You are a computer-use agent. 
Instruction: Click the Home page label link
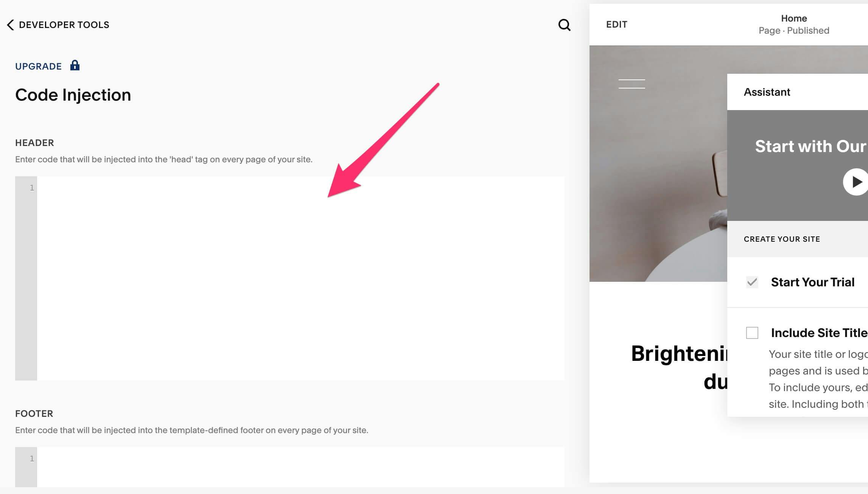(x=793, y=19)
